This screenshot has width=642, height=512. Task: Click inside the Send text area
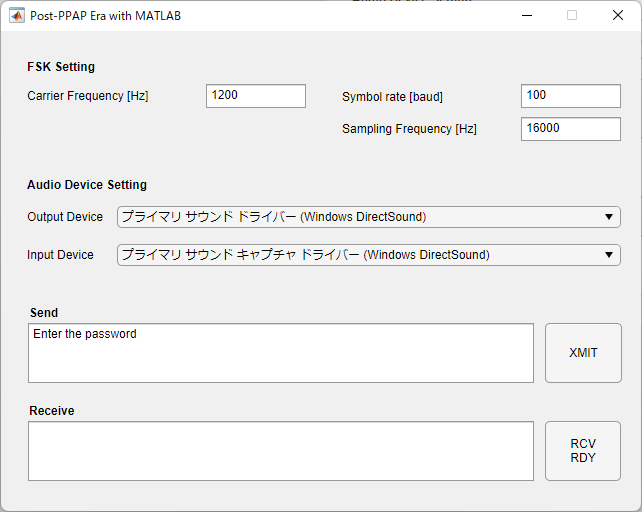(281, 353)
